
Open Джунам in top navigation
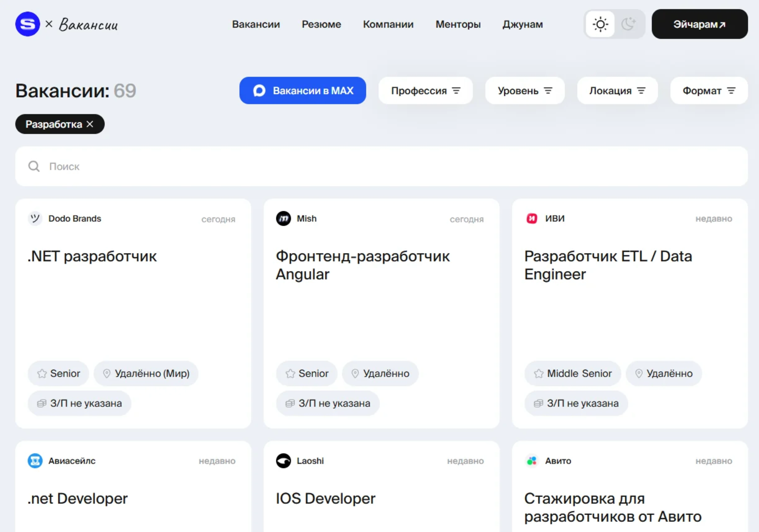[x=523, y=25]
